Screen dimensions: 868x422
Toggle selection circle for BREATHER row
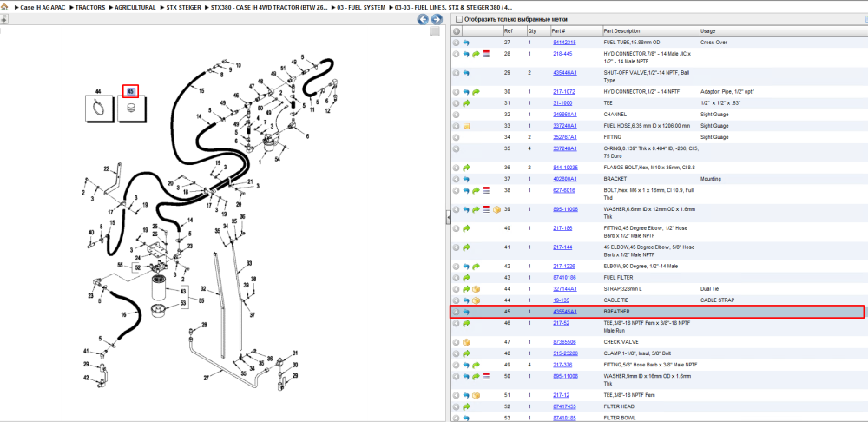457,312
